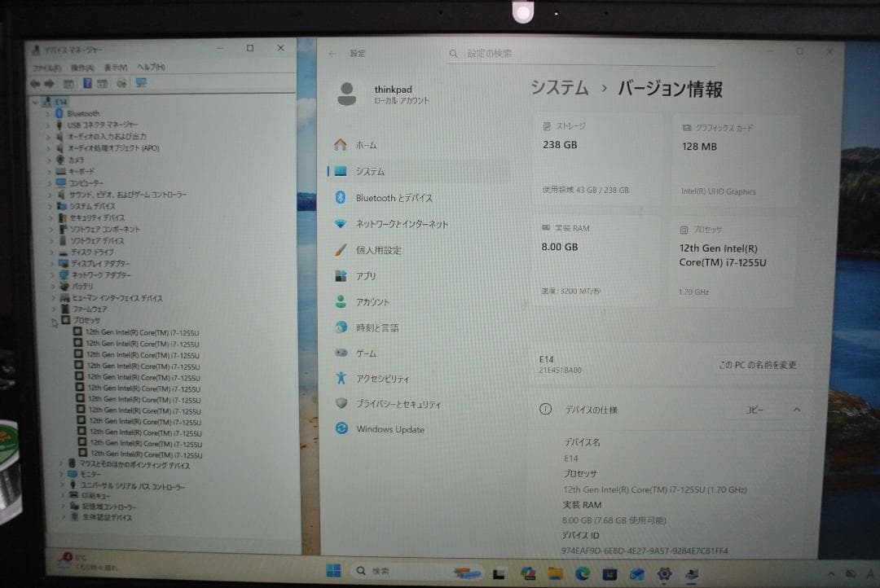Select the ソフトウェア デバイス tree item
880x588 pixels.
coord(98,241)
